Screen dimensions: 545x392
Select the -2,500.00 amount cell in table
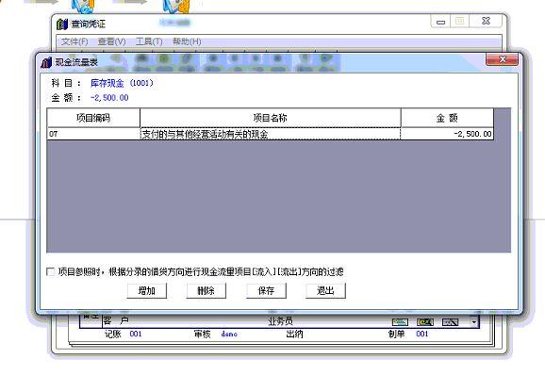[447, 134]
